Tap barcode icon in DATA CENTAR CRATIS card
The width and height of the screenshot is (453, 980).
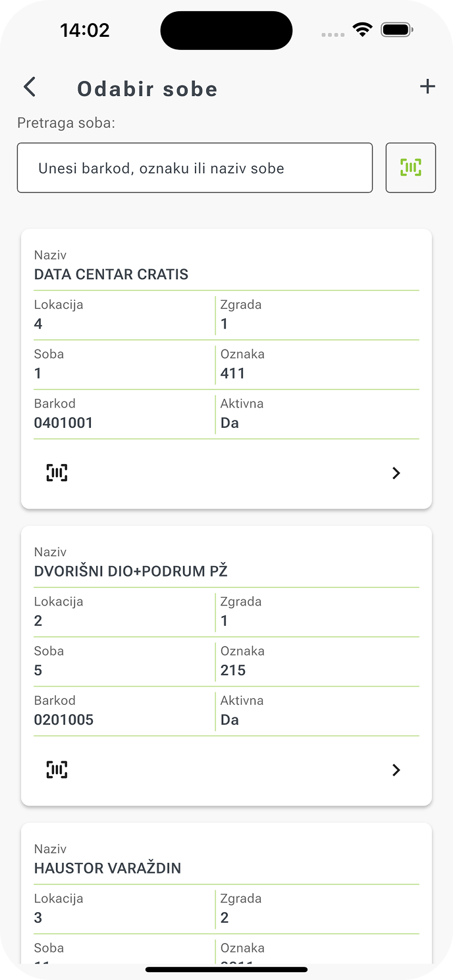(57, 473)
